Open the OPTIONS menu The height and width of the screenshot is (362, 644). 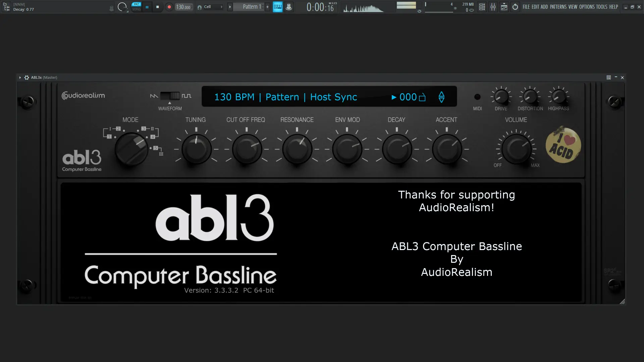point(587,7)
